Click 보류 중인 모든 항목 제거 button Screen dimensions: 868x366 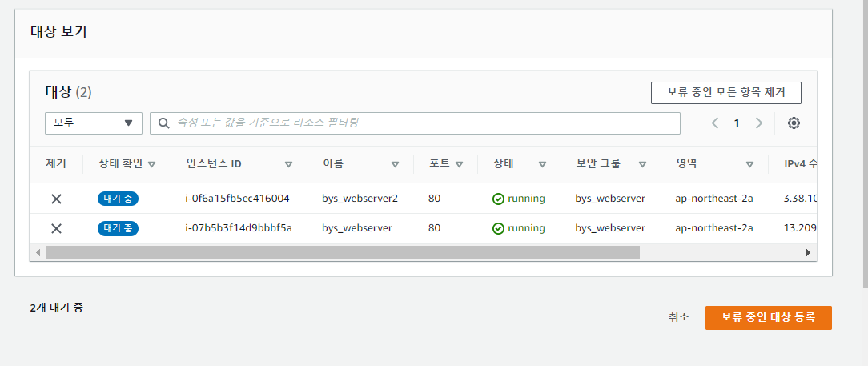(725, 92)
